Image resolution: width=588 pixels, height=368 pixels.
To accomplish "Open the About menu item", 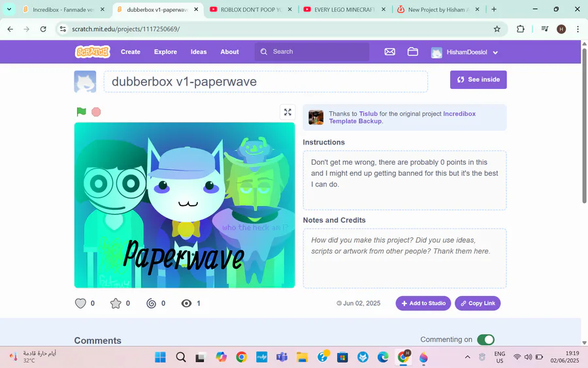I will pyautogui.click(x=229, y=52).
